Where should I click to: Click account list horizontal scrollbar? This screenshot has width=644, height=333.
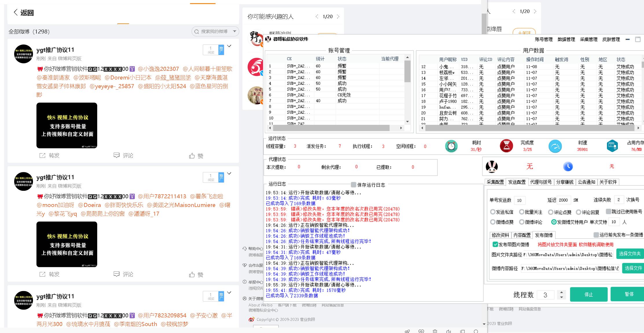(x=331, y=128)
